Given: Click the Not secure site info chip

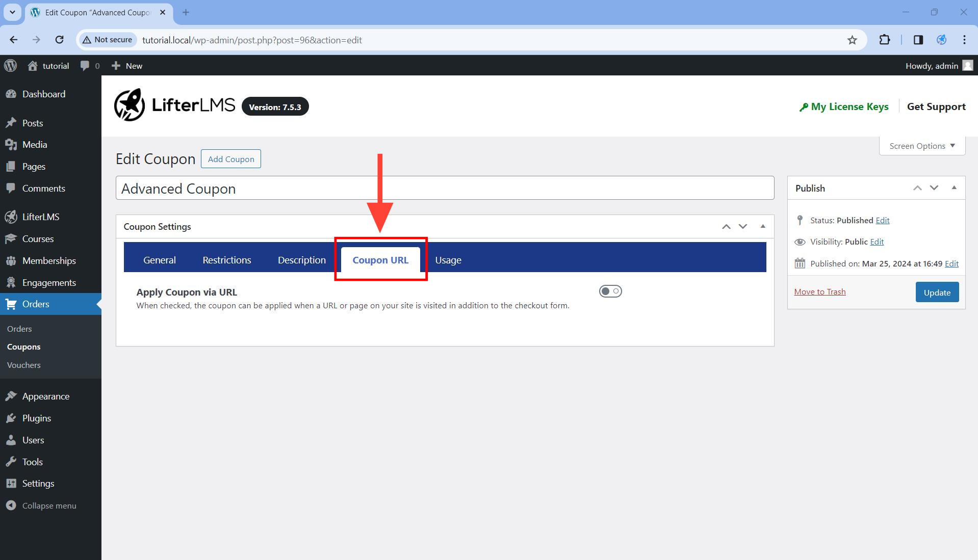Looking at the screenshot, I should 108,40.
